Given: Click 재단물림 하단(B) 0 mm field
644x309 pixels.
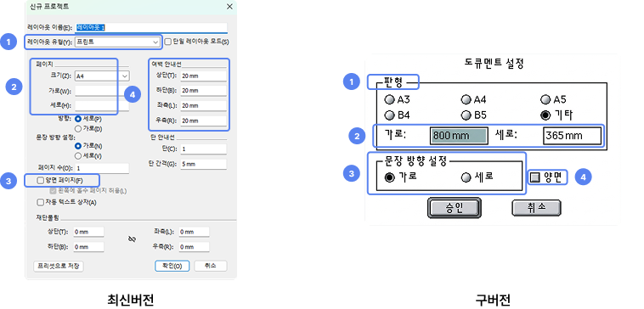Looking at the screenshot, I should point(88,247).
